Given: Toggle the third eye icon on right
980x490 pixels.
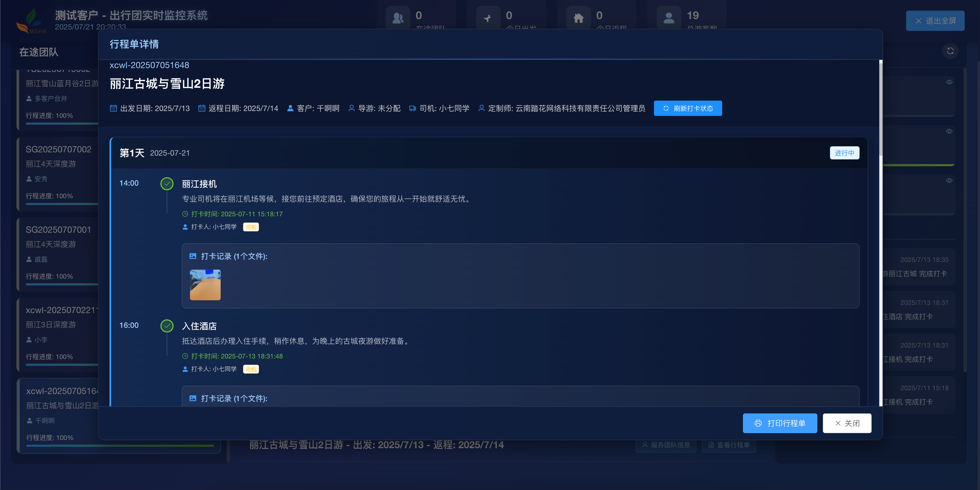Looking at the screenshot, I should coord(949,180).
